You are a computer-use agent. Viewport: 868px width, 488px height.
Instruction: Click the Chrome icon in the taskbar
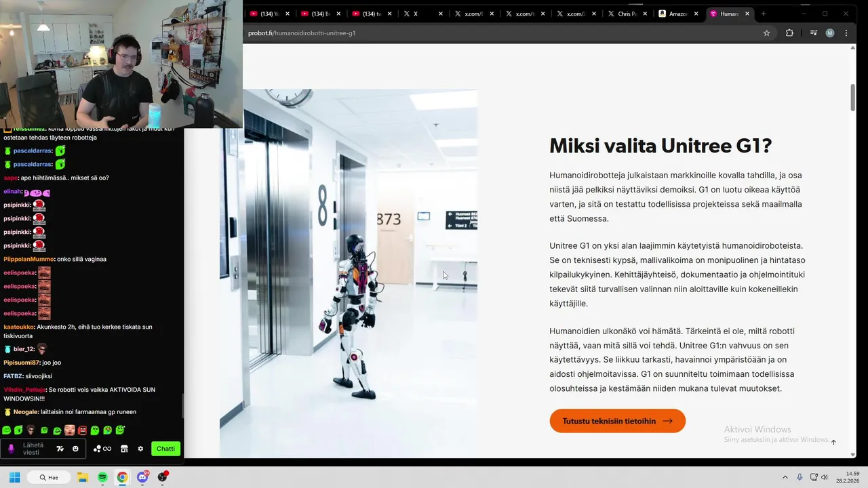[122, 477]
